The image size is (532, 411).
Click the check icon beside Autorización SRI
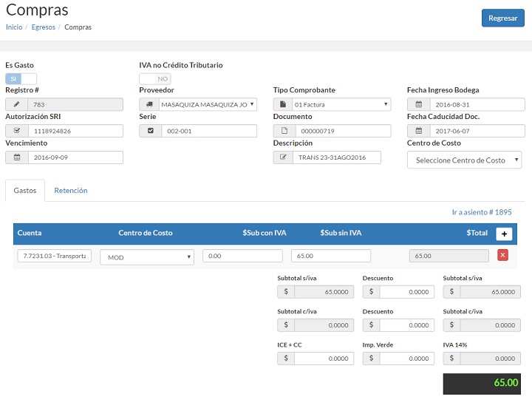click(x=16, y=131)
